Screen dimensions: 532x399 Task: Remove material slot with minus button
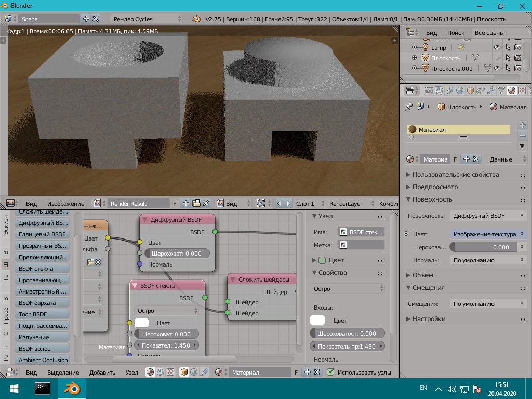click(523, 136)
